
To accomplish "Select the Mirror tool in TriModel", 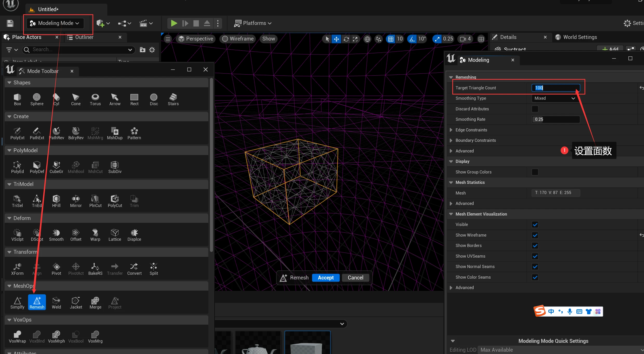I will [x=76, y=201].
